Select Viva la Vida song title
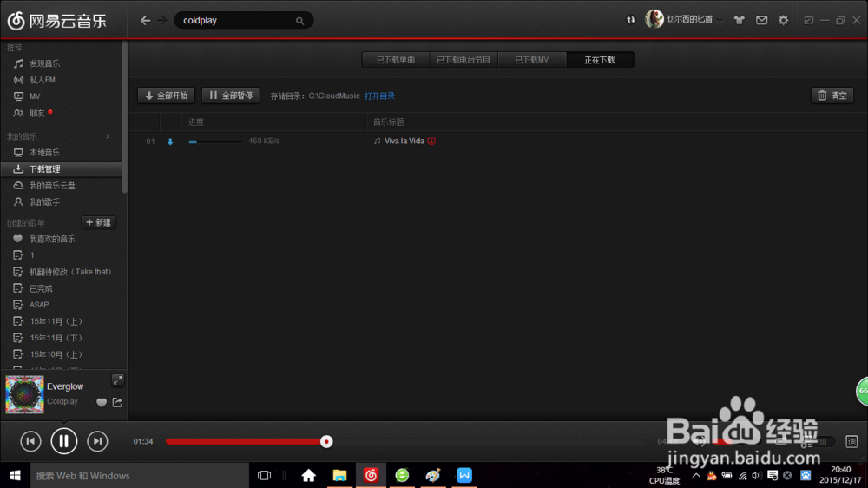Image resolution: width=868 pixels, height=488 pixels. click(x=404, y=142)
